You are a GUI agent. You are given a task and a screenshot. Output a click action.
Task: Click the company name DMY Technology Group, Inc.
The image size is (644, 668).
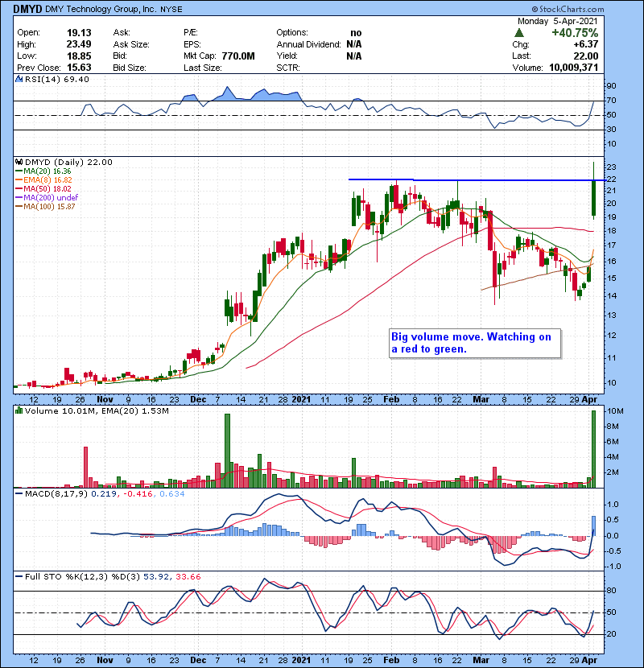[101, 9]
